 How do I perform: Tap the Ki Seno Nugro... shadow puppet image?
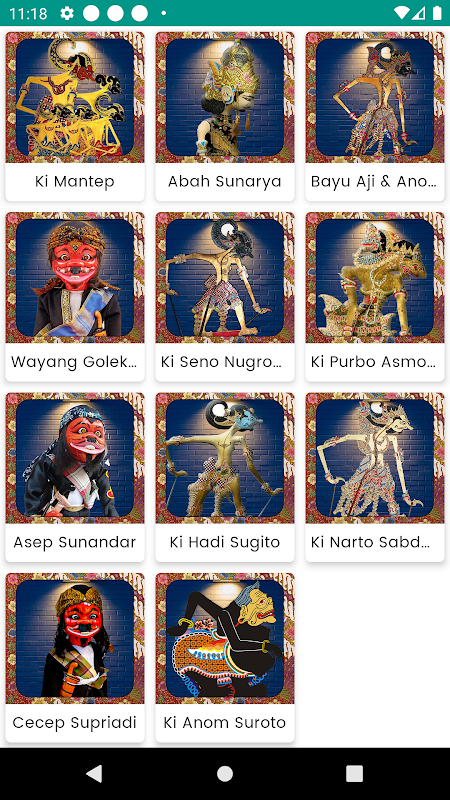pyautogui.click(x=225, y=278)
